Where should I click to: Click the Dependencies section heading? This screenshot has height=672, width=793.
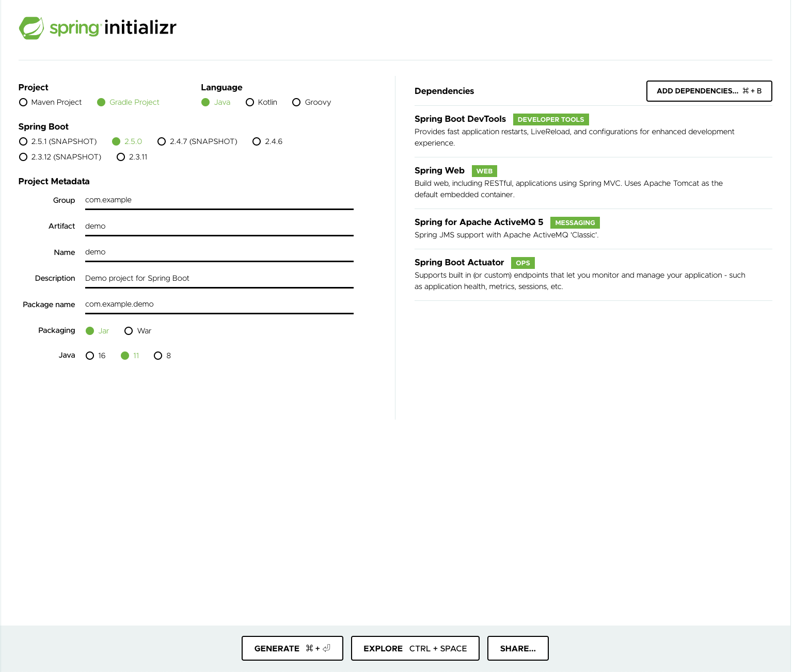444,91
